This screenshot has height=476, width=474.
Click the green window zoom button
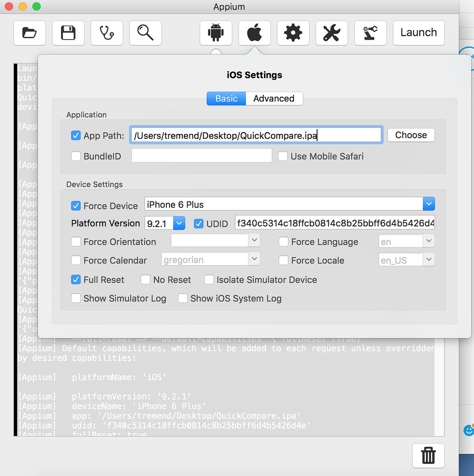36,7
